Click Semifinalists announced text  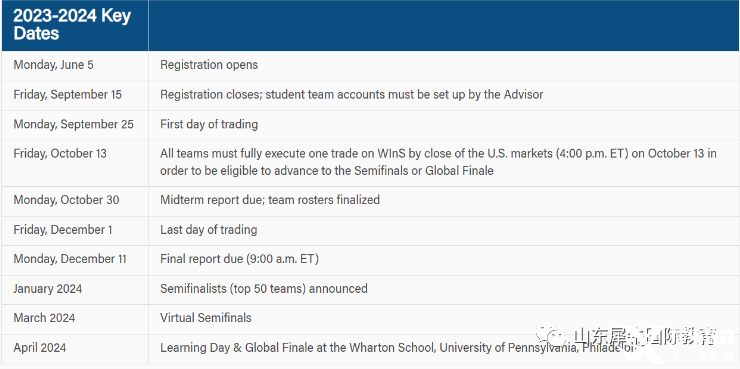(264, 288)
